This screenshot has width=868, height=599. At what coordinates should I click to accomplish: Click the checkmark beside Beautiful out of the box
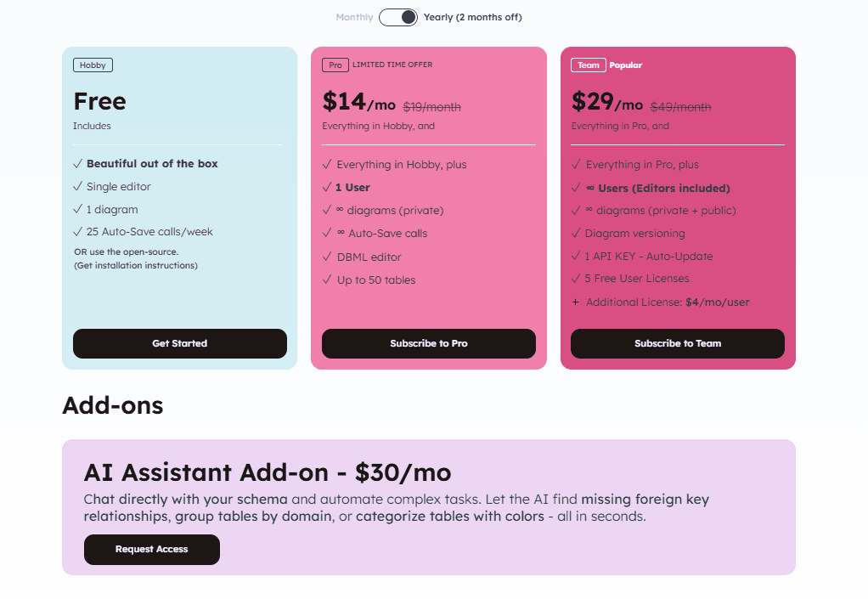coord(77,163)
